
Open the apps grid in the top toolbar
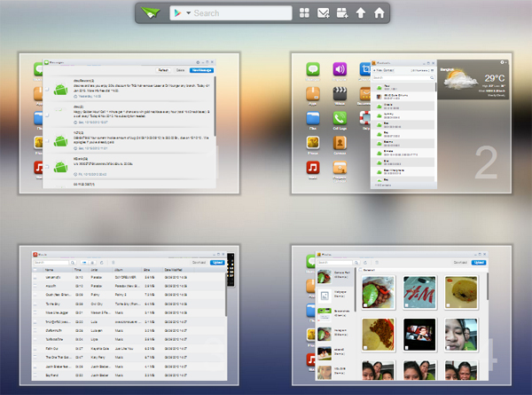pyautogui.click(x=304, y=13)
